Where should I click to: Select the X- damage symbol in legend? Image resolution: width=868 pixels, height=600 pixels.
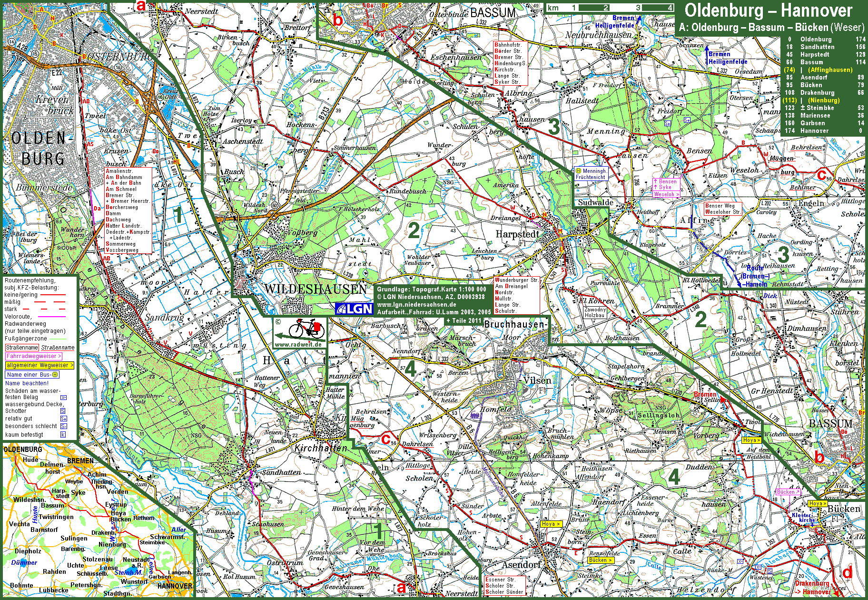click(x=63, y=397)
